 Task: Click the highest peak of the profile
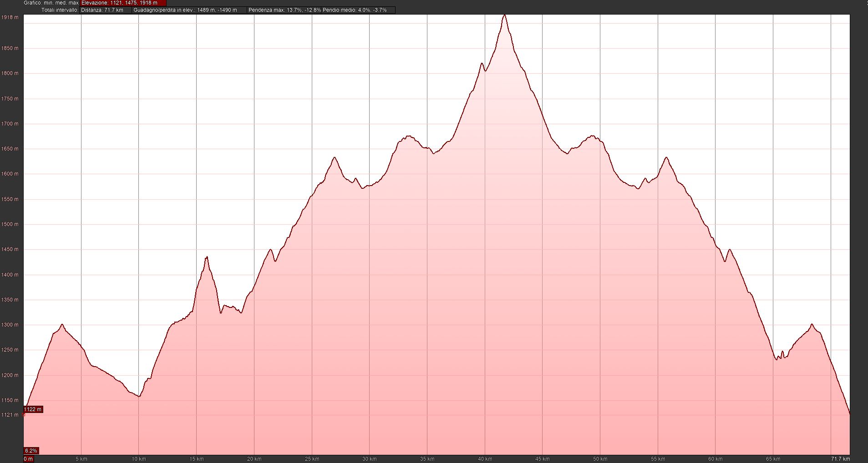pos(504,15)
